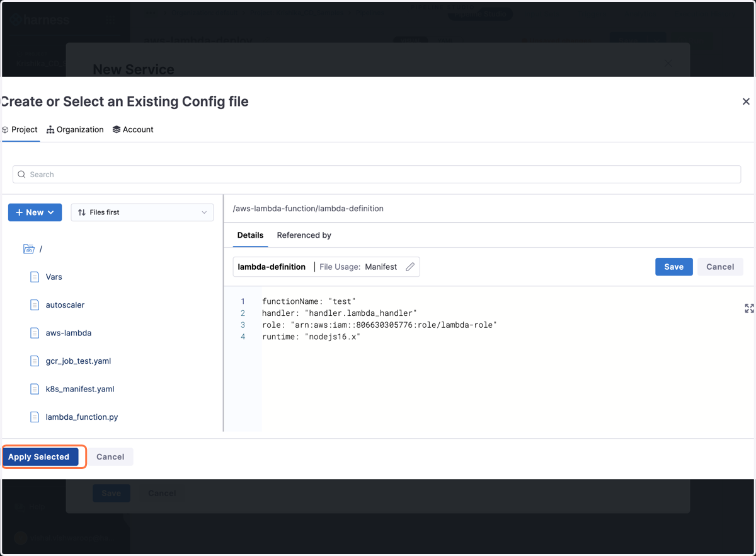Open the Details tab
This screenshot has width=756, height=556.
[250, 235]
